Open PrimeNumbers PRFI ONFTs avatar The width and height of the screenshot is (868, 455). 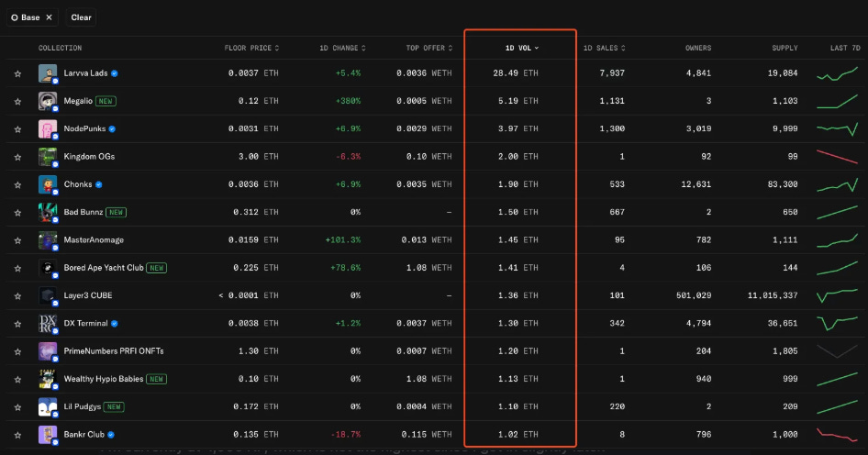pos(48,351)
